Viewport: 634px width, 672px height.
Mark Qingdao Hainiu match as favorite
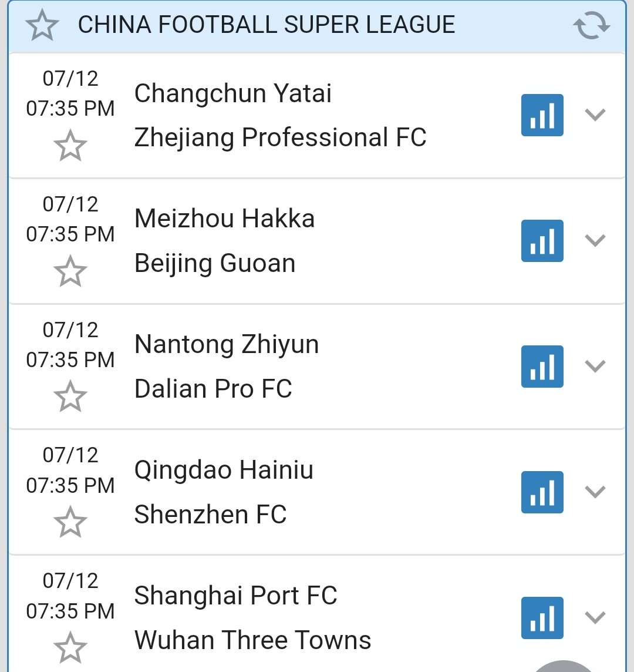pos(70,522)
